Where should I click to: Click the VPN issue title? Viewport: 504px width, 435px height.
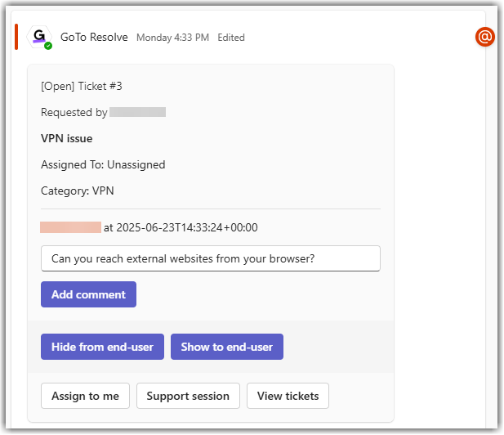67,138
